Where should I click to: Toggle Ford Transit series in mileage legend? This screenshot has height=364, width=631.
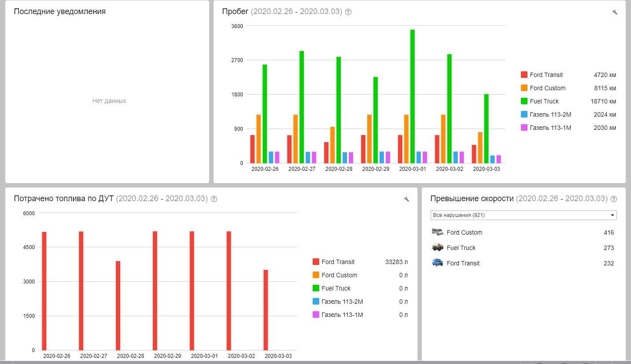pyautogui.click(x=546, y=75)
